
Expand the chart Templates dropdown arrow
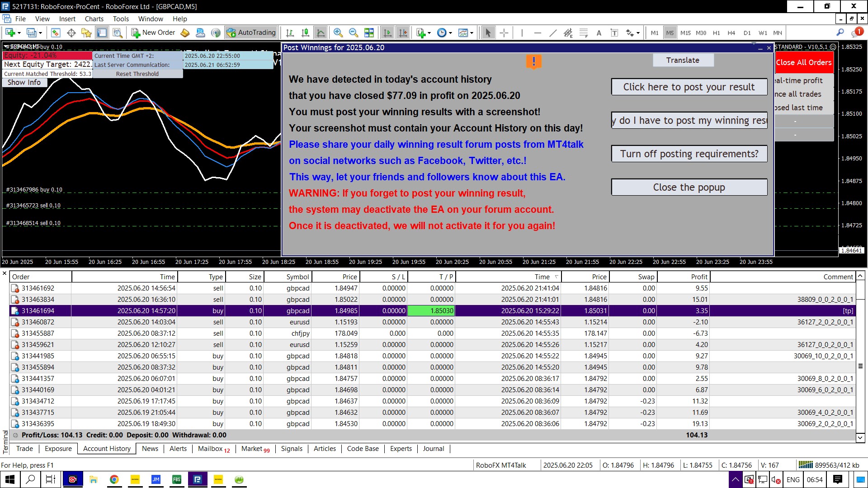pos(472,33)
